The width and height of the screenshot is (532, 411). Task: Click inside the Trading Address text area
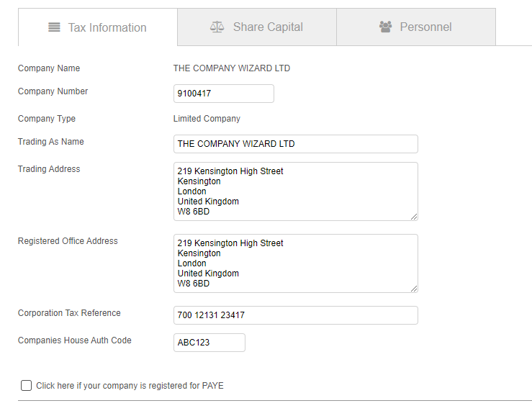295,191
